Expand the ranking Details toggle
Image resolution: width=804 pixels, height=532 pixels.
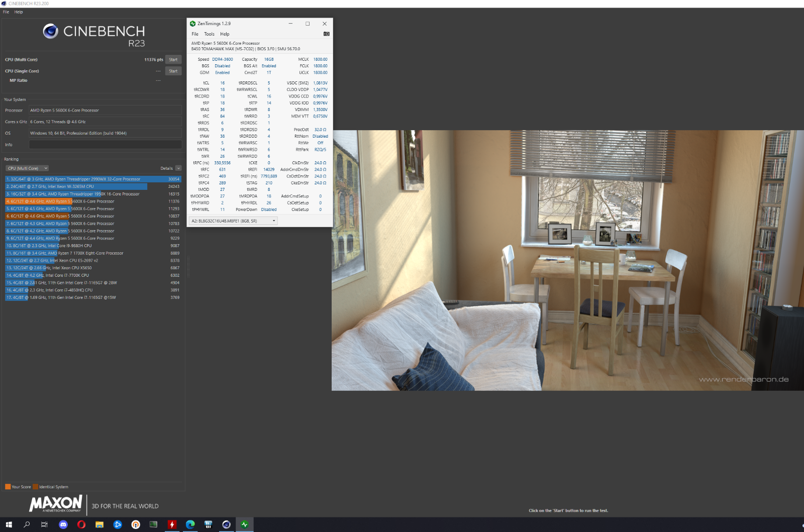coord(178,168)
